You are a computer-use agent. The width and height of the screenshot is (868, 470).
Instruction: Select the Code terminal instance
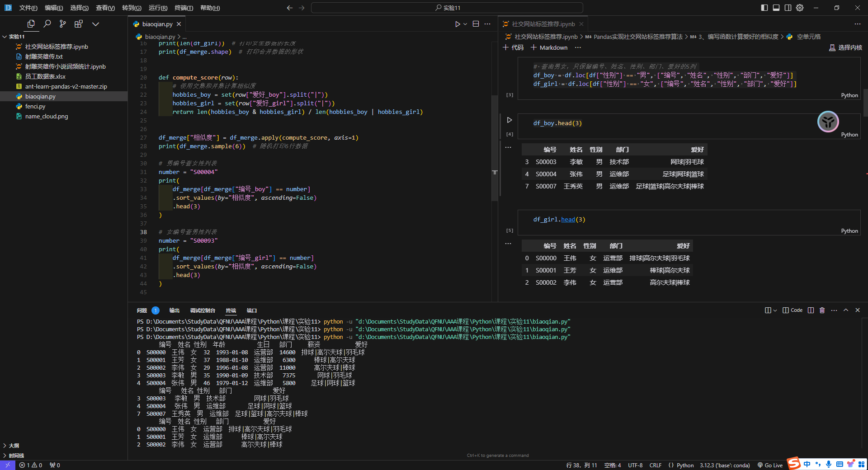click(793, 310)
